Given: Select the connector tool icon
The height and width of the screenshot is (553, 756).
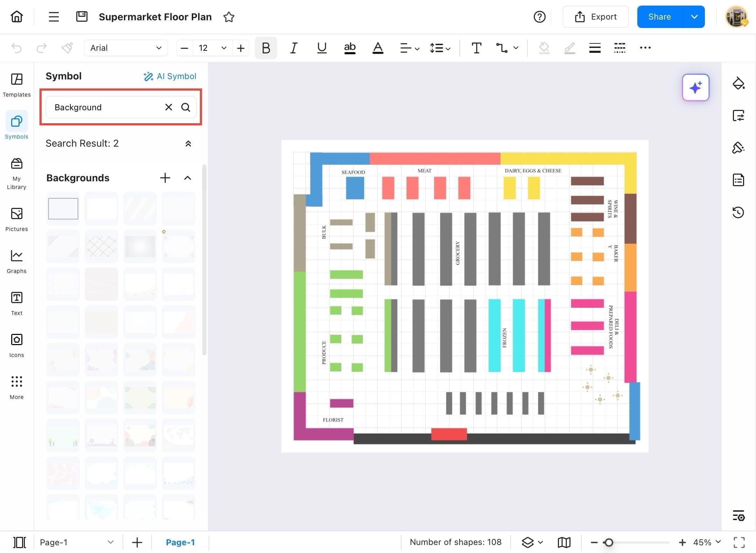Looking at the screenshot, I should pos(502,48).
